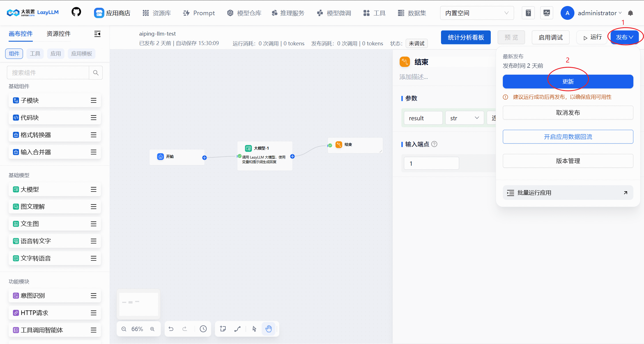Screen dimensions: 644x344
Task: Open the 内置空间 workspace dropdown
Action: tap(477, 13)
